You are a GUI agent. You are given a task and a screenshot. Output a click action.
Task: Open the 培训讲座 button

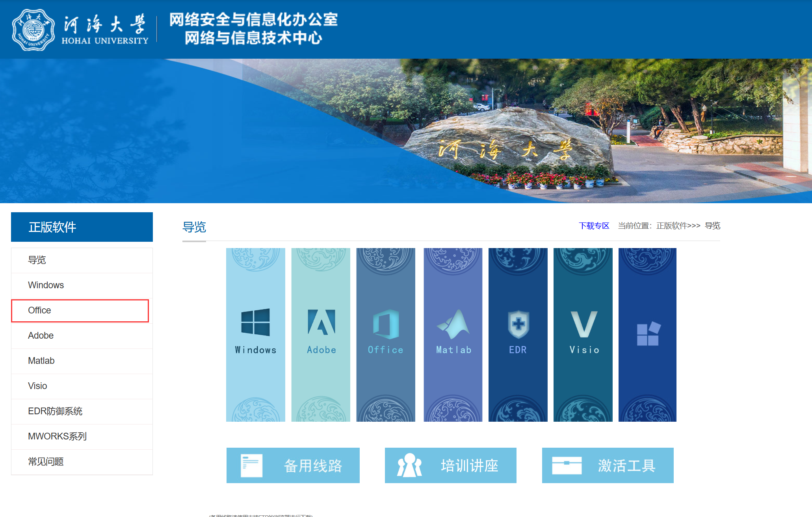pyautogui.click(x=450, y=465)
